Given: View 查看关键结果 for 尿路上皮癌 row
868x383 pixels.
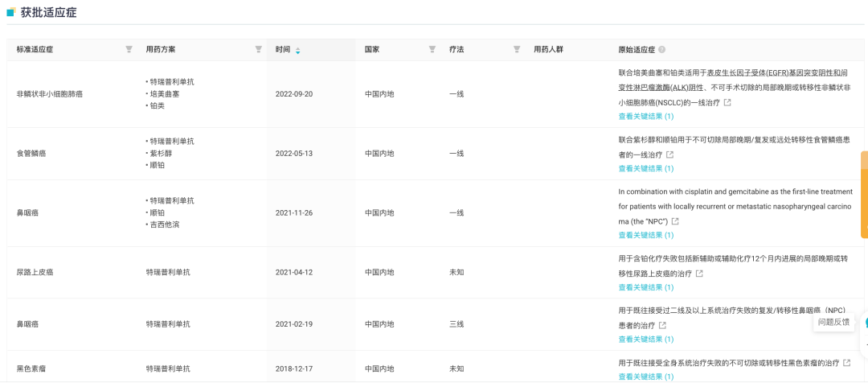Looking at the screenshot, I should pyautogui.click(x=646, y=287).
